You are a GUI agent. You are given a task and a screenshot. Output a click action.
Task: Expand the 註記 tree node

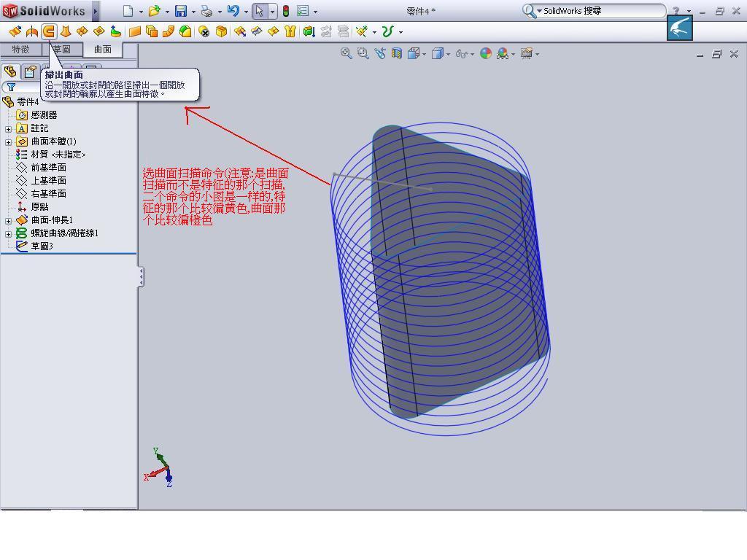[8, 129]
